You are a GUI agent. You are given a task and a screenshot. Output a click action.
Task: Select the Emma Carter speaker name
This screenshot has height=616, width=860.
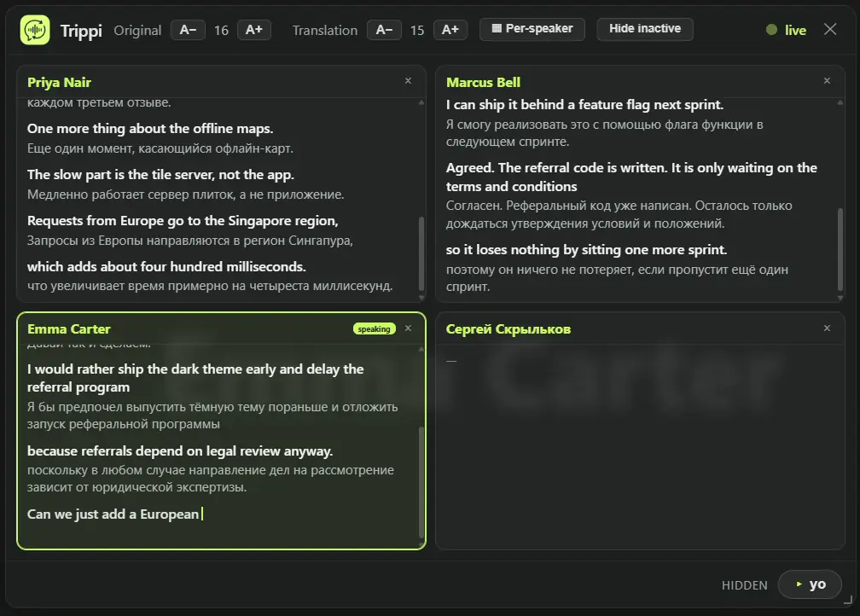pyautogui.click(x=69, y=329)
